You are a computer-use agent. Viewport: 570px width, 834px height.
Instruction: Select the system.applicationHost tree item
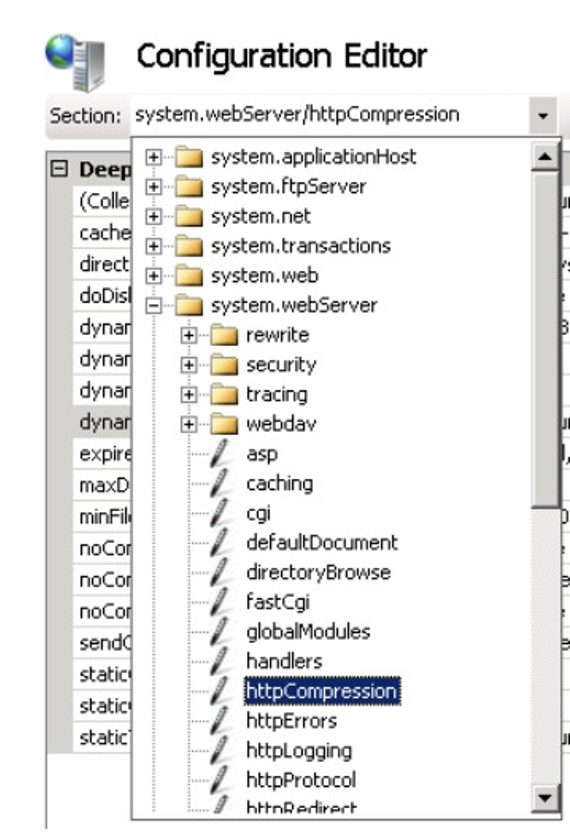[x=314, y=157]
